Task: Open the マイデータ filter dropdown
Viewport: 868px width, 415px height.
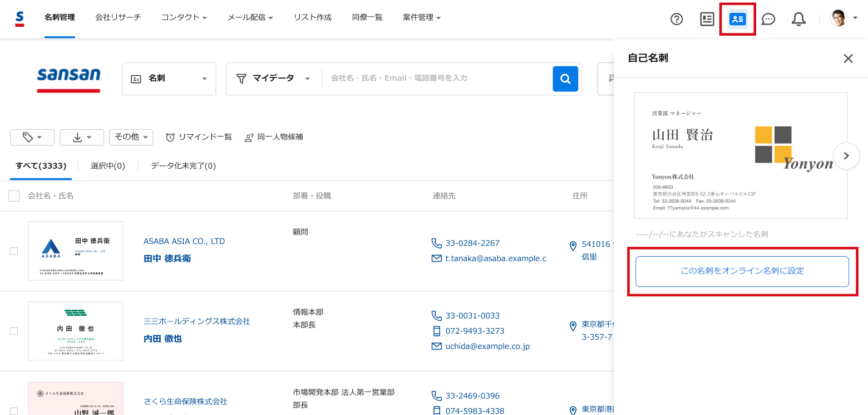Action: (x=274, y=79)
